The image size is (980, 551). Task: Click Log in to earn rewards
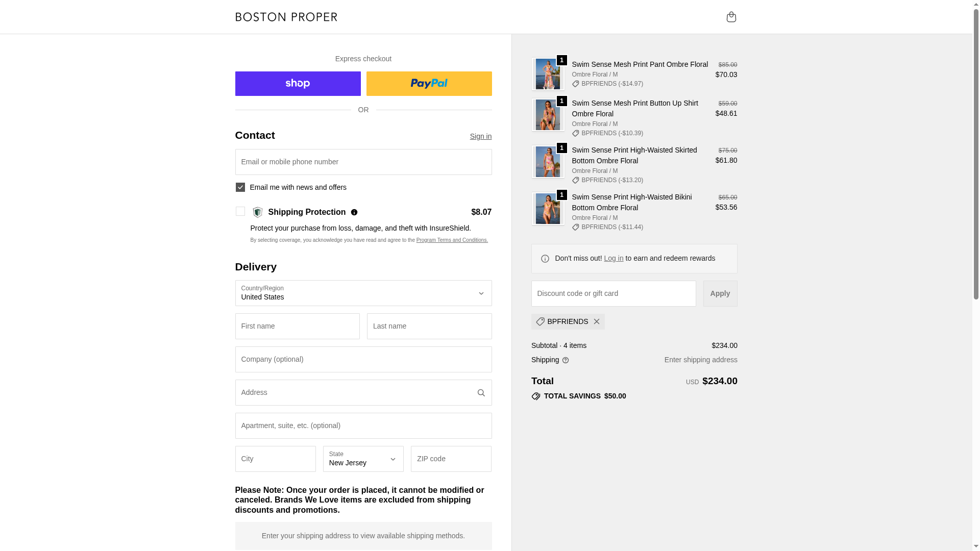(614, 258)
